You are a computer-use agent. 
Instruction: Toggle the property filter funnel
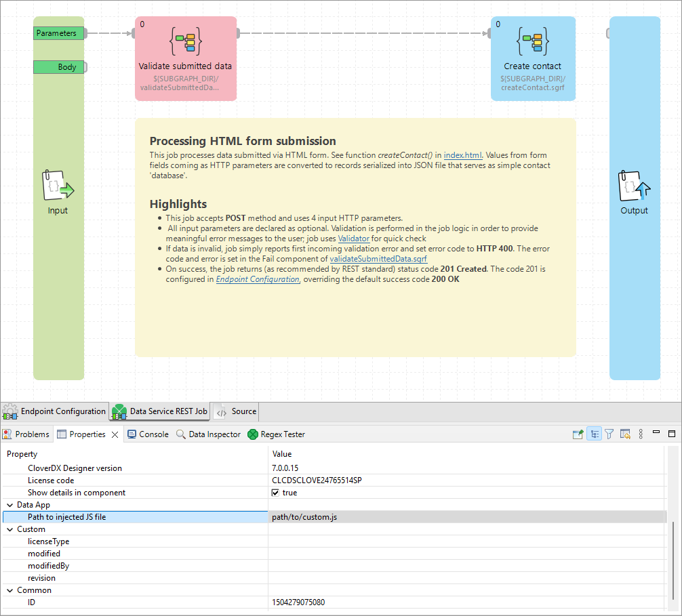coord(609,433)
